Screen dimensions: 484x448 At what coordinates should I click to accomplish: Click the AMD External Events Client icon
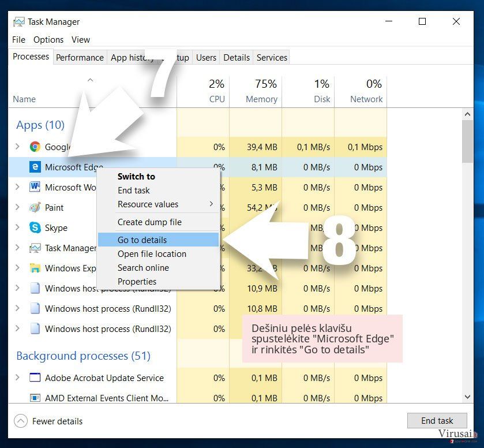point(35,398)
